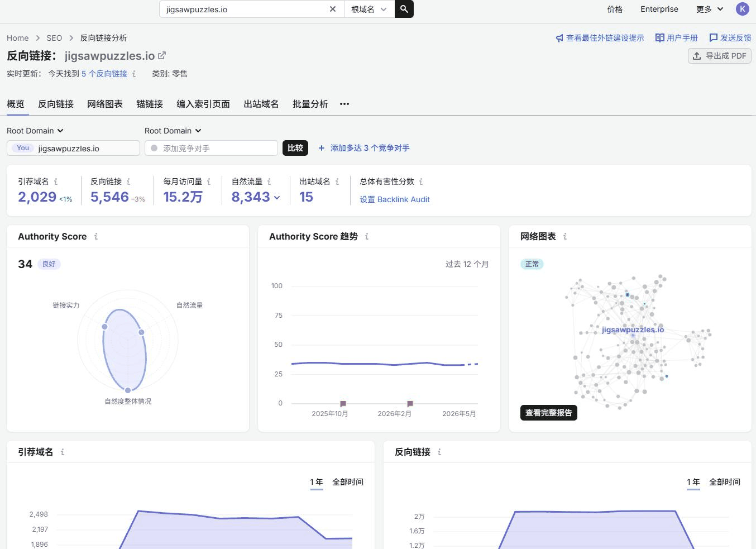Click the info icon beside 自然流量
This screenshot has width=756, height=549.
tap(269, 182)
